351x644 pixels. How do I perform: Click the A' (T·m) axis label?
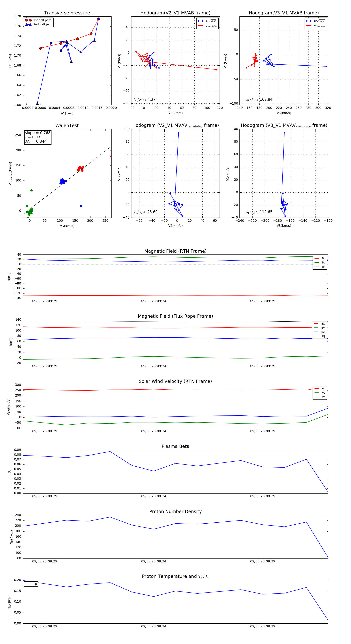tap(67, 113)
